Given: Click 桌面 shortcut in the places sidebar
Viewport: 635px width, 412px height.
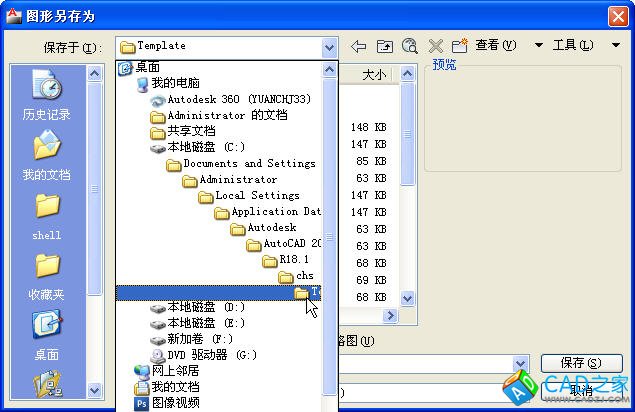Looking at the screenshot, I should coord(46,335).
